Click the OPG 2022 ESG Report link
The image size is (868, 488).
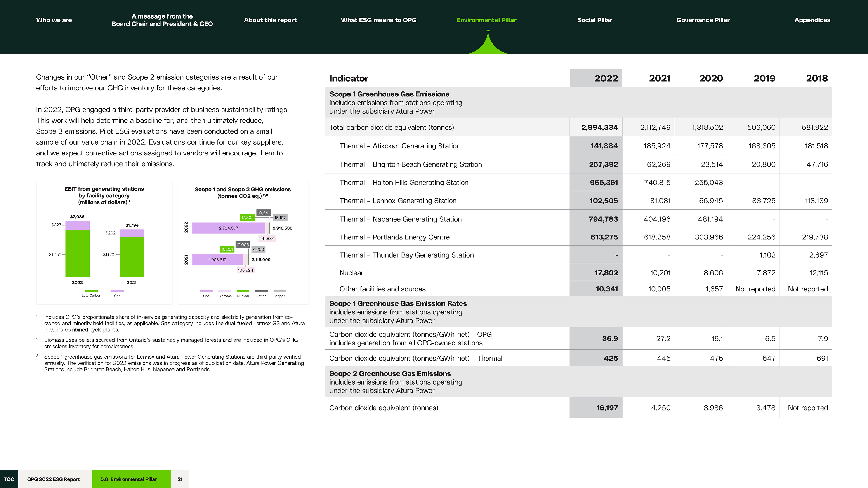coord(54,479)
